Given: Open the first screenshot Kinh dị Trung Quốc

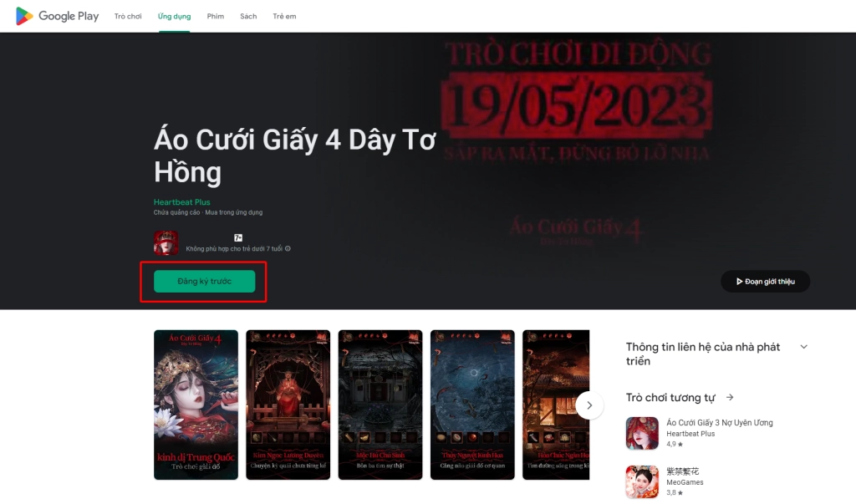Looking at the screenshot, I should coord(196,405).
